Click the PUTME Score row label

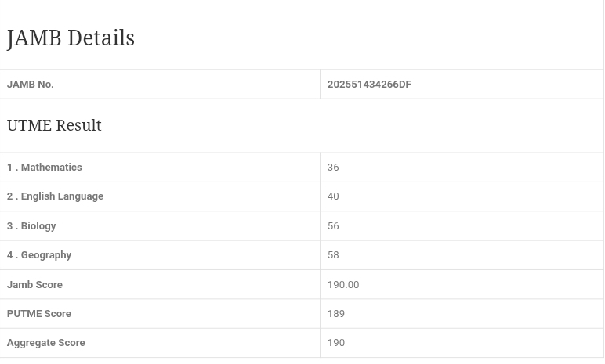coord(39,314)
